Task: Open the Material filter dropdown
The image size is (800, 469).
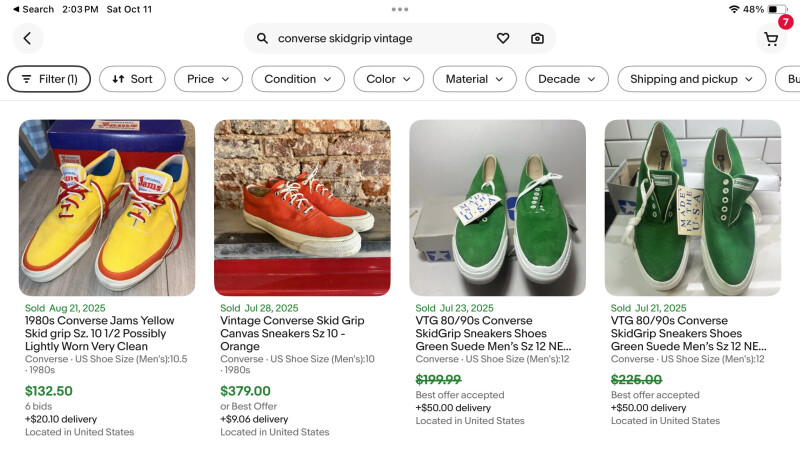Action: (x=474, y=79)
